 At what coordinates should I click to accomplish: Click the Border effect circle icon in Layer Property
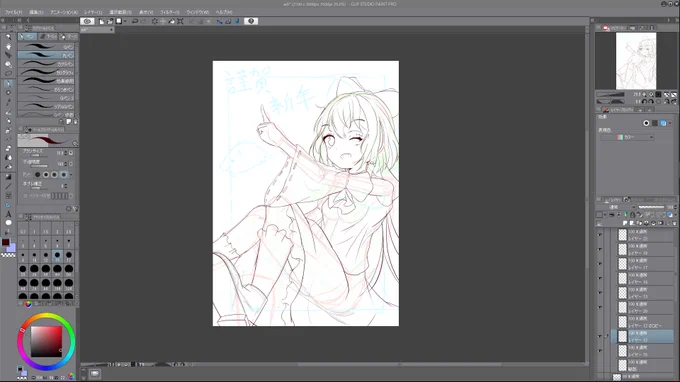tap(646, 123)
